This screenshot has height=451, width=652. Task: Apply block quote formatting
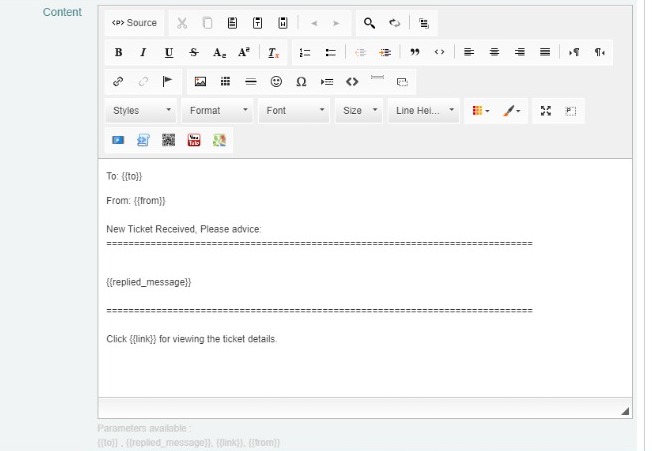coord(414,52)
